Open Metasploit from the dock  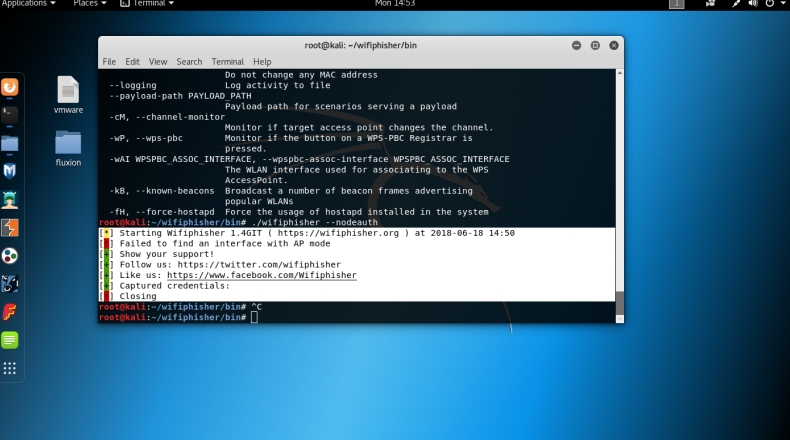10,171
